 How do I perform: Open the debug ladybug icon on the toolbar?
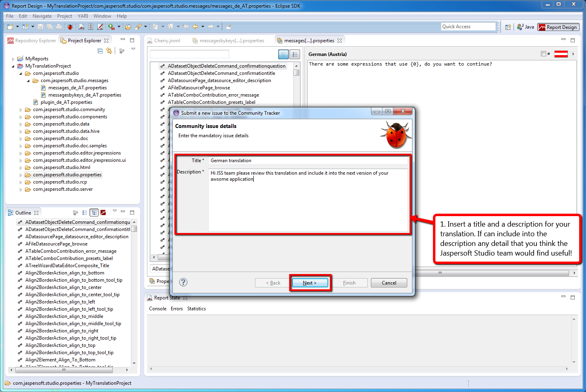[70, 27]
